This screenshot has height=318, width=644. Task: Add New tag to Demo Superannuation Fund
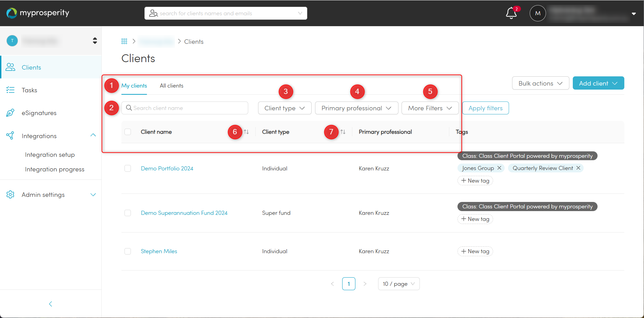tap(475, 219)
